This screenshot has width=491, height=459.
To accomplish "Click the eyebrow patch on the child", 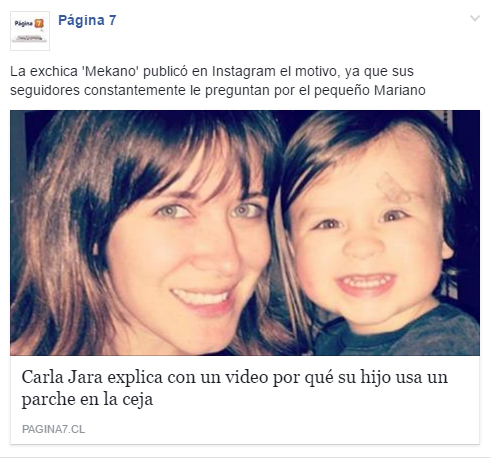I will pyautogui.click(x=391, y=187).
